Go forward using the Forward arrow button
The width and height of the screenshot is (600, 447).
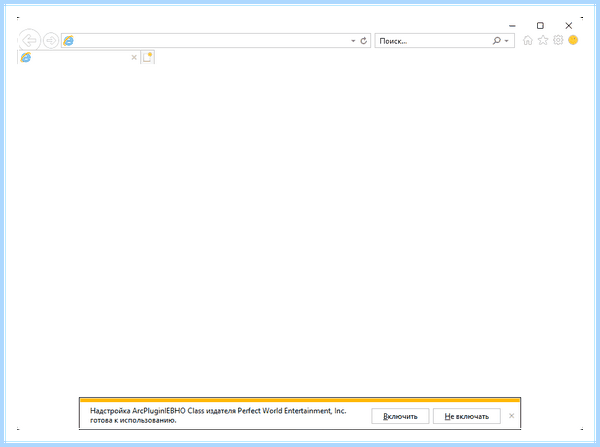pyautogui.click(x=51, y=41)
